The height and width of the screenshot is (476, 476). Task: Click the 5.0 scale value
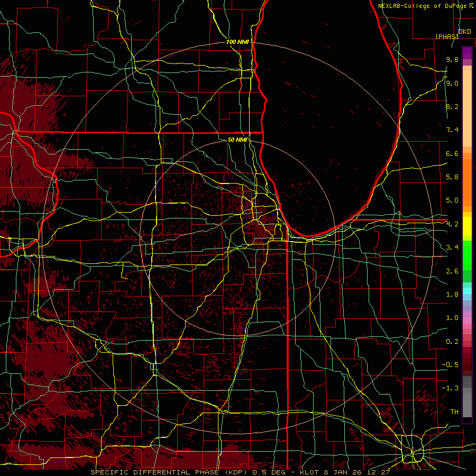tap(452, 200)
